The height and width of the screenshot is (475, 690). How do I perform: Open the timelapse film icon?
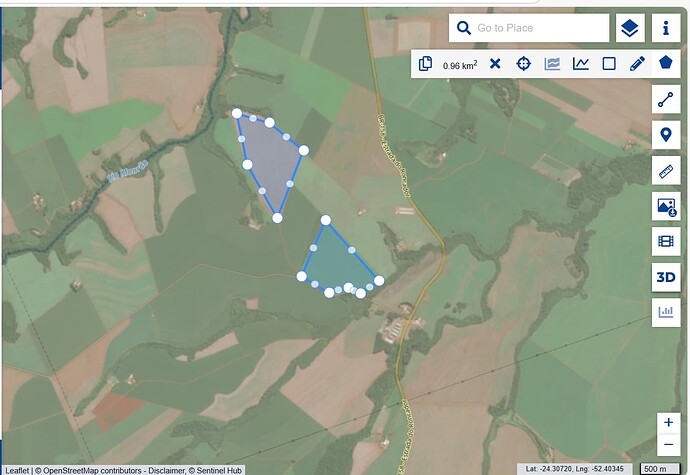[x=666, y=242]
